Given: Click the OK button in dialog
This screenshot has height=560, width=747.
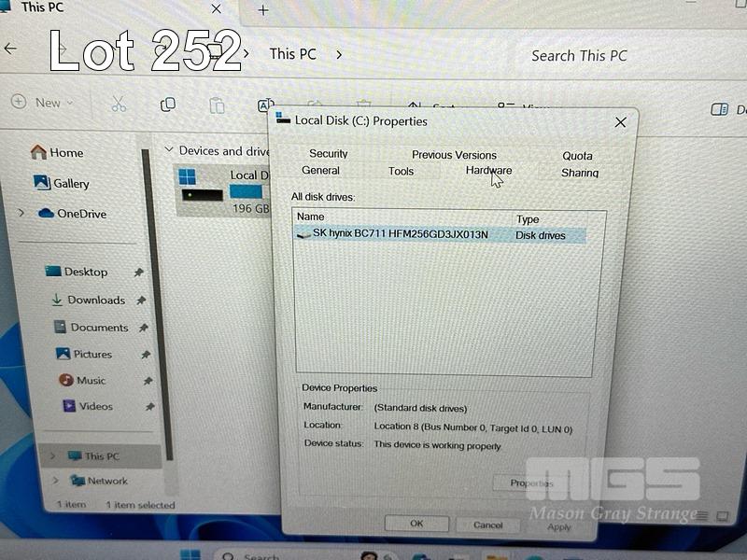Looking at the screenshot, I should coord(416,524).
